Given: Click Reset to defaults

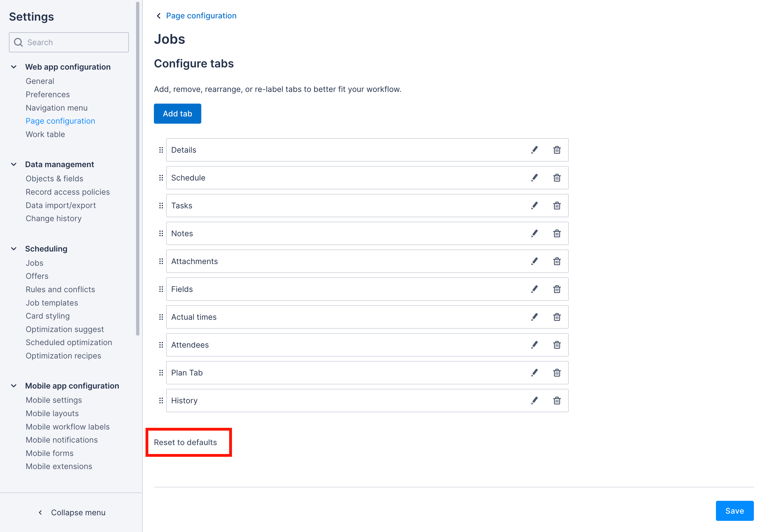Looking at the screenshot, I should [185, 442].
